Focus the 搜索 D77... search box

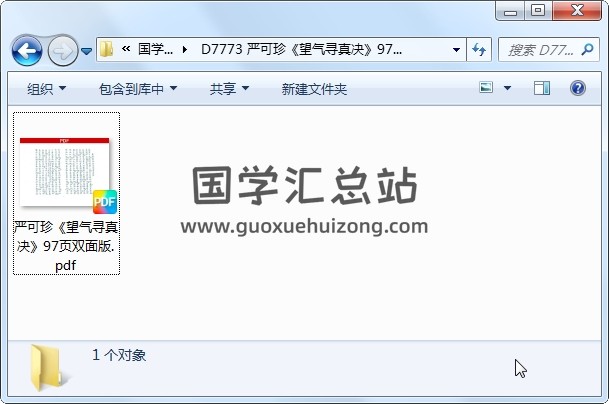(540, 50)
